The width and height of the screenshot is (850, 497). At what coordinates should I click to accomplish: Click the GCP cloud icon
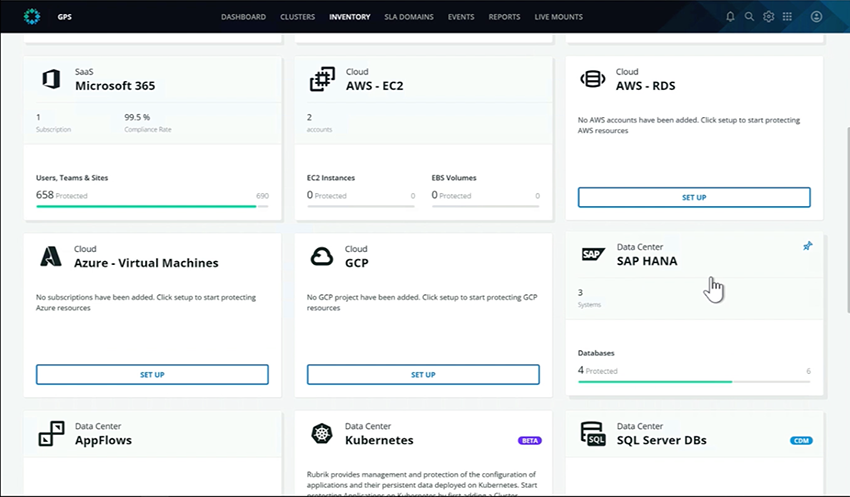click(321, 256)
